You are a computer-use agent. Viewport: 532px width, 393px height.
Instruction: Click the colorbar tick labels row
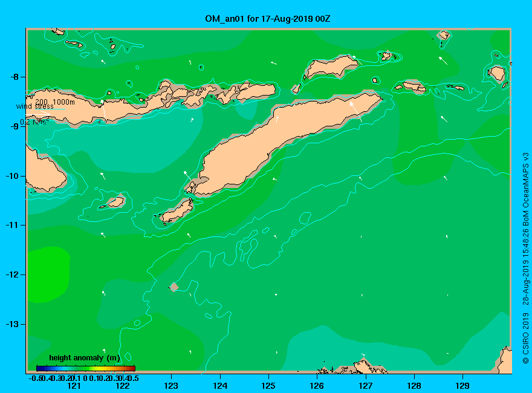(84, 378)
